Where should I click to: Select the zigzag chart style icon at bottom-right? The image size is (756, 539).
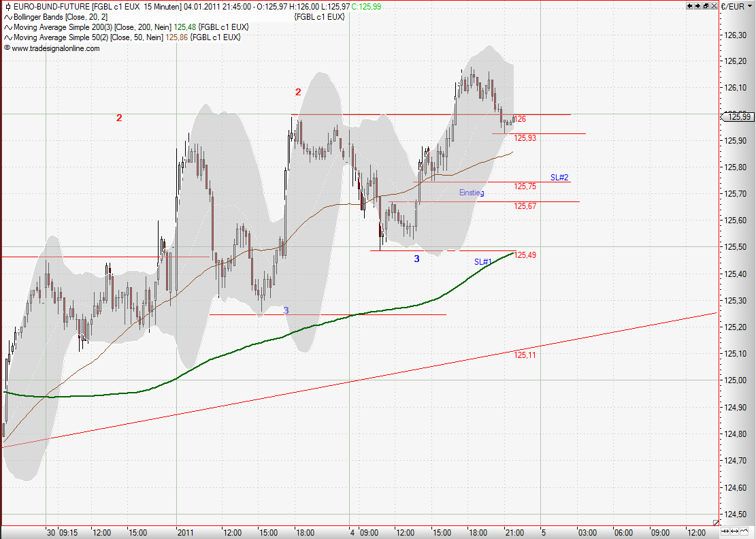pos(744,531)
